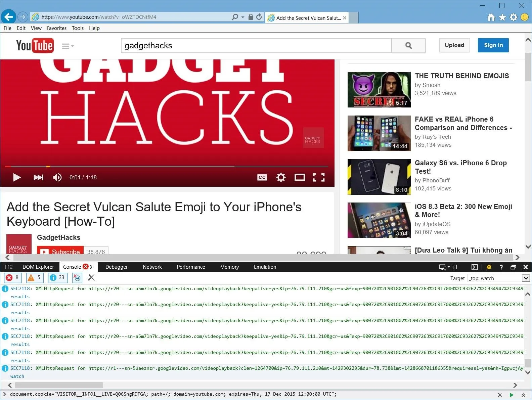Unpin developer tools into separate window
Image resolution: width=532 pixels, height=400 pixels.
pos(513,267)
